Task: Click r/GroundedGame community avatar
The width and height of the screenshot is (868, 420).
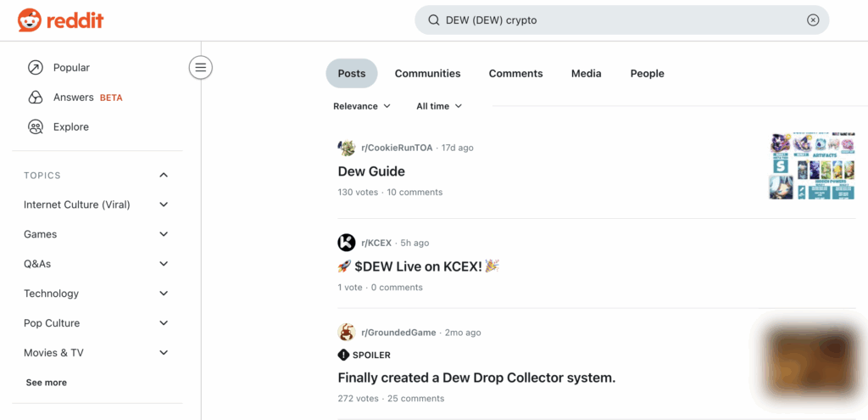Action: 347,333
